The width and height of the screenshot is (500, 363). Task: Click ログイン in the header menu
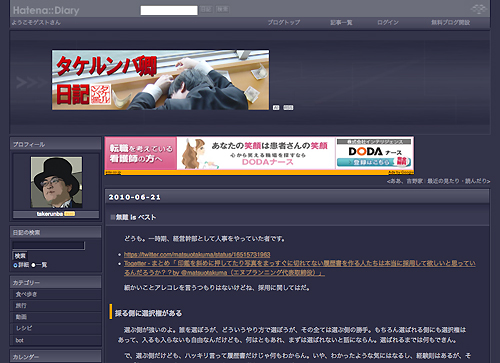388,22
